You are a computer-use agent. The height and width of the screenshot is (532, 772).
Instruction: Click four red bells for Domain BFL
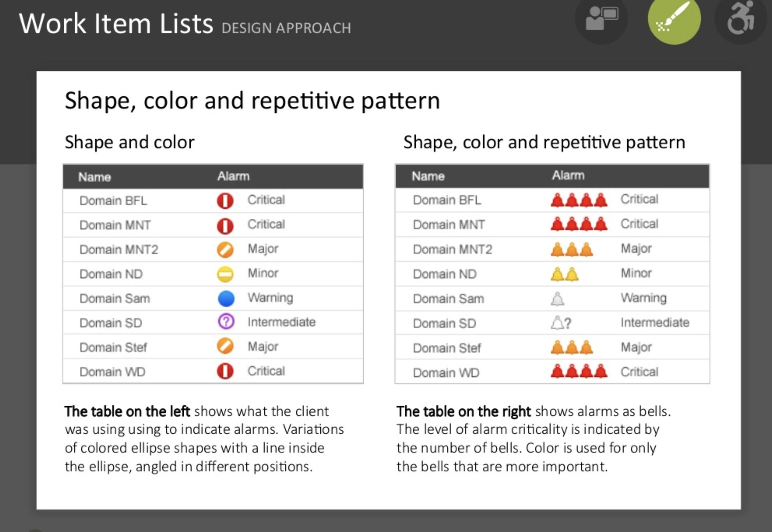tap(579, 200)
